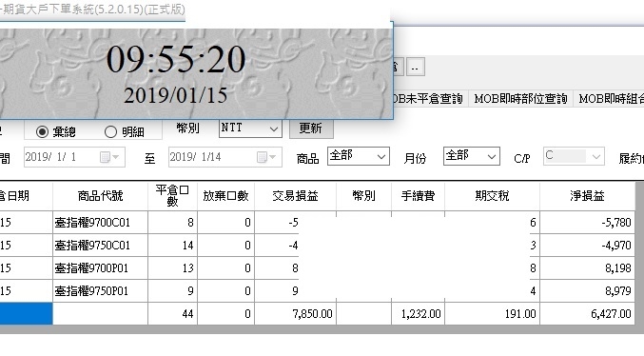Open the C/P dropdown
This screenshot has height=356, width=644.
point(574,156)
